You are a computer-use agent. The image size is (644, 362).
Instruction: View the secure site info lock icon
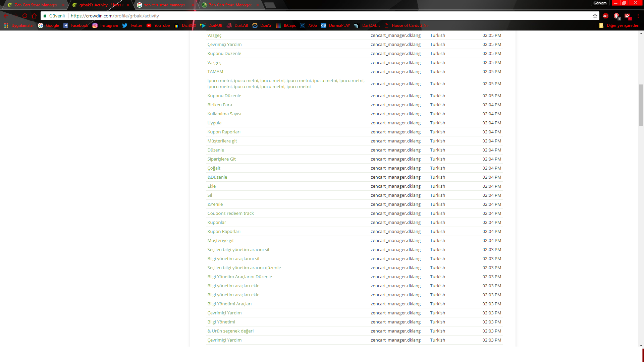(x=45, y=16)
